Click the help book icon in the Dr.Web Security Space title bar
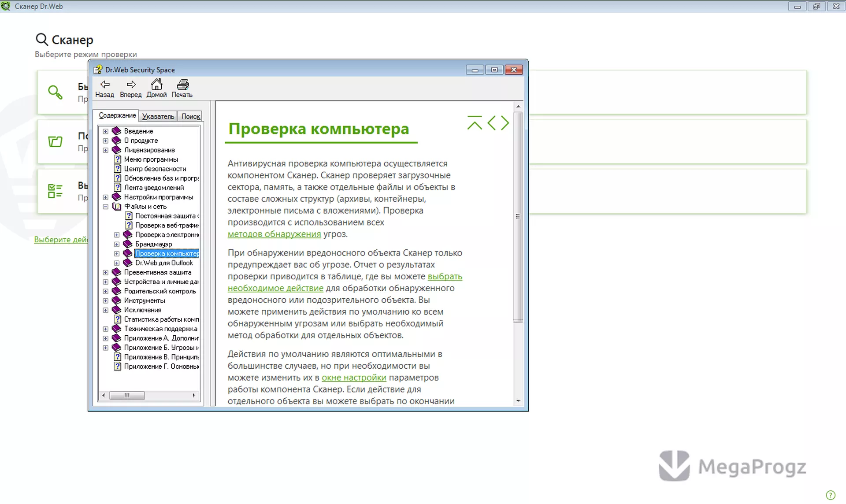Screen dimensions: 846x504 [98, 70]
